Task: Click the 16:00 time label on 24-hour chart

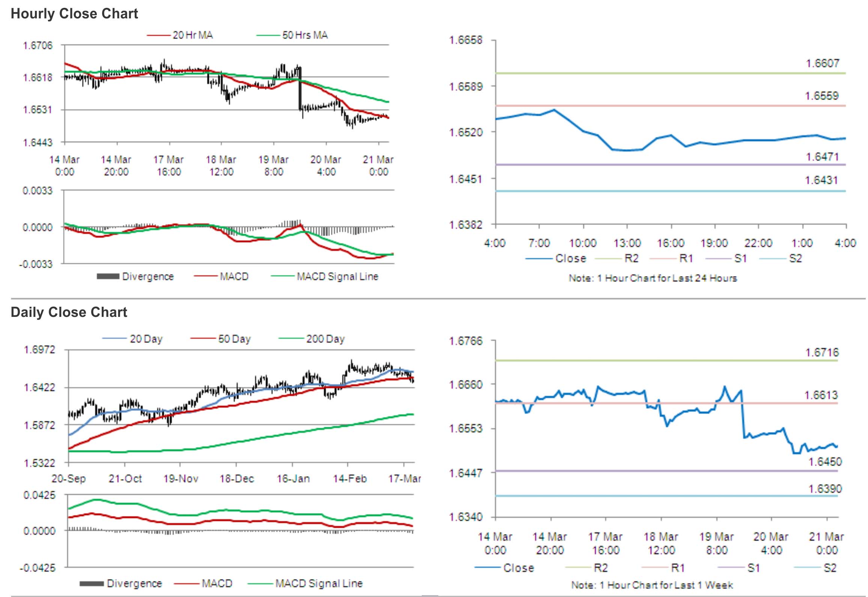Action: point(671,243)
